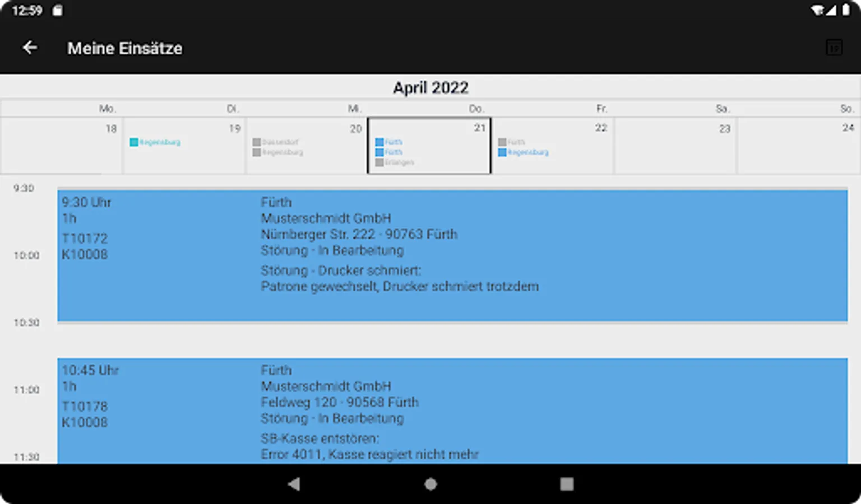861x504 pixels.
Task: Tap the 10:30 time label
Action: pos(26,323)
